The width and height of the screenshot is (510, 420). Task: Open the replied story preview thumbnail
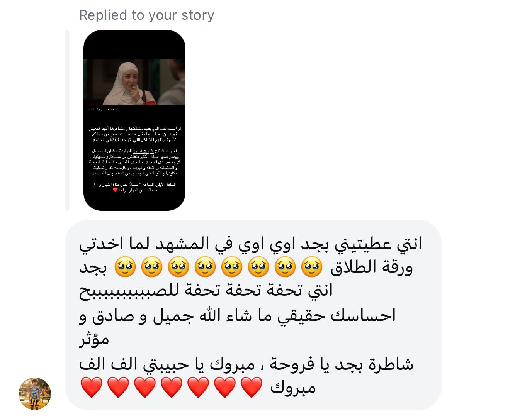(x=134, y=120)
